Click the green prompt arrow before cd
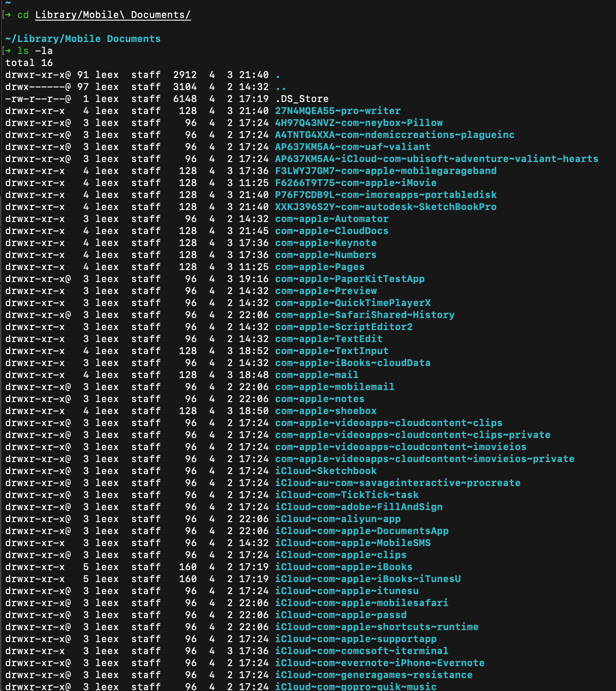The height and width of the screenshot is (691, 616). coord(8,15)
